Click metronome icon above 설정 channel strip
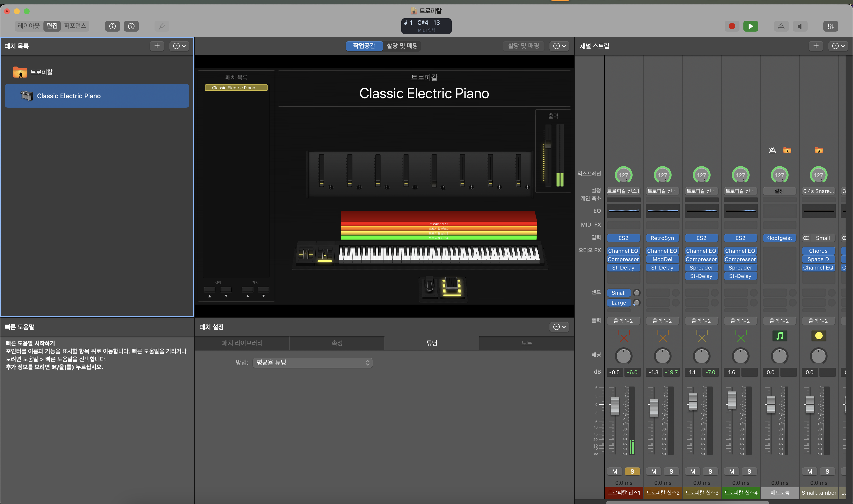Screen dimensions: 853x504 tap(772, 150)
